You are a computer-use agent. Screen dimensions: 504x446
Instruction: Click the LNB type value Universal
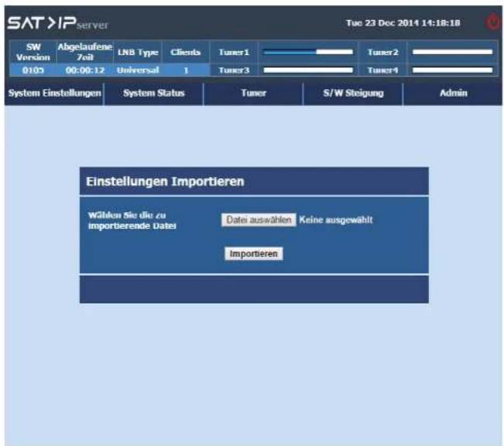[x=138, y=70]
